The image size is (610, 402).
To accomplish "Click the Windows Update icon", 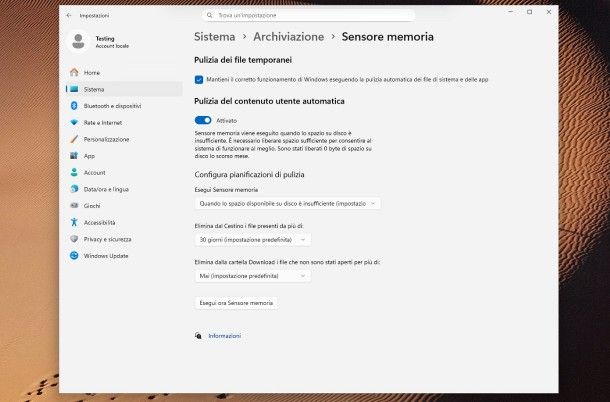I will [74, 255].
